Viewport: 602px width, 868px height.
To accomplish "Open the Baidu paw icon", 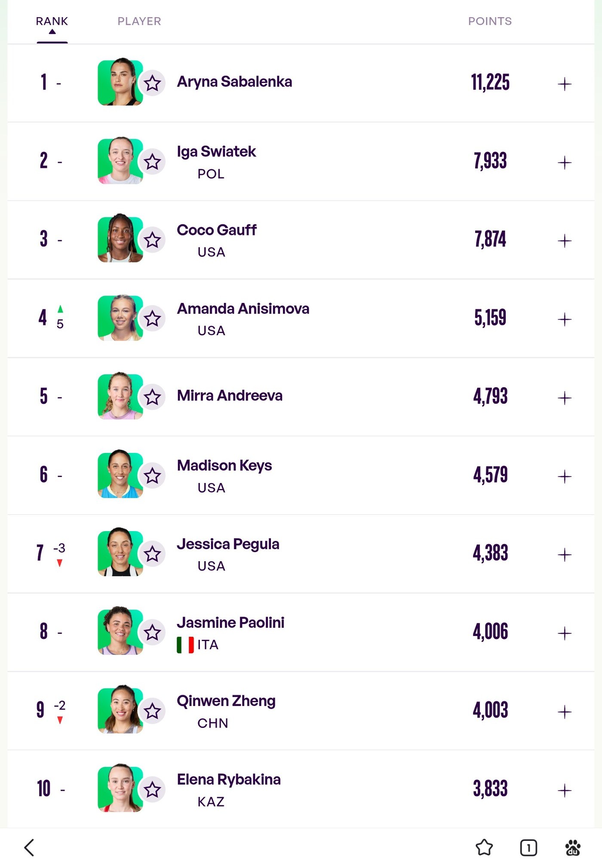I will [x=573, y=847].
